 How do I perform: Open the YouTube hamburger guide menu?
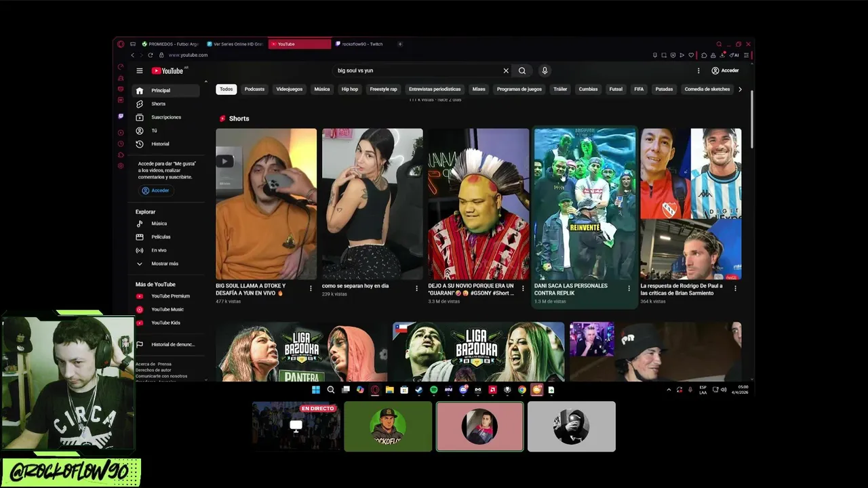click(x=140, y=70)
